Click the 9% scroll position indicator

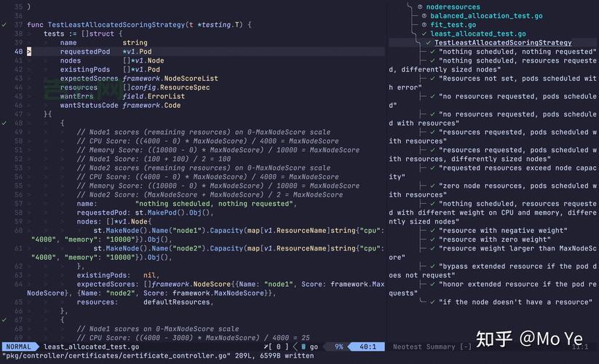pos(338,347)
